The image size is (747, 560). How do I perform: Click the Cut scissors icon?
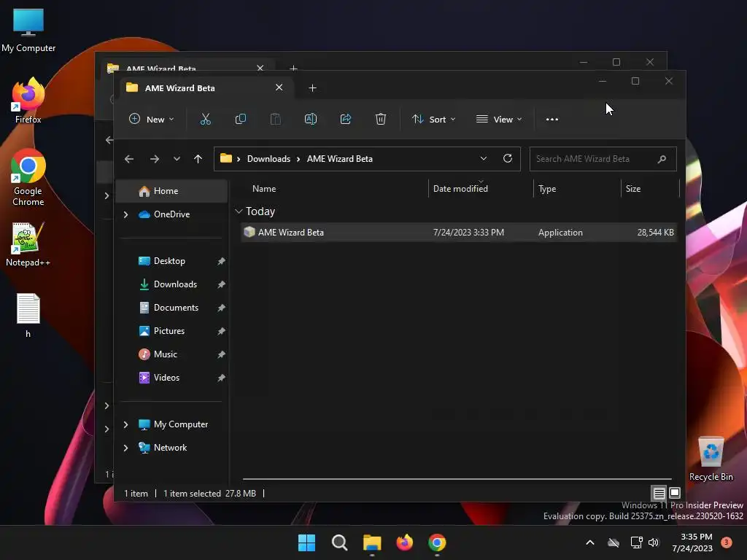tap(205, 119)
